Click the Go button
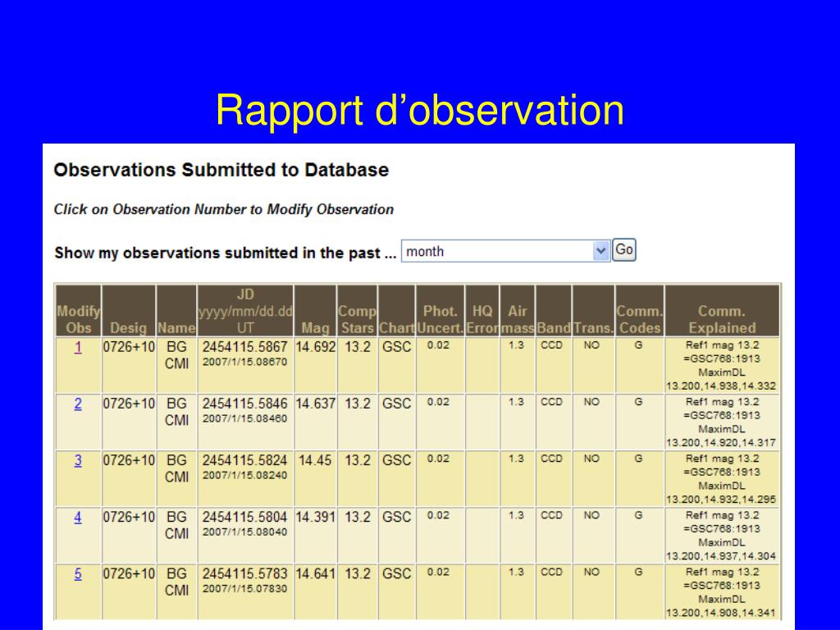Screen dimensions: 840x630 pyautogui.click(x=624, y=249)
